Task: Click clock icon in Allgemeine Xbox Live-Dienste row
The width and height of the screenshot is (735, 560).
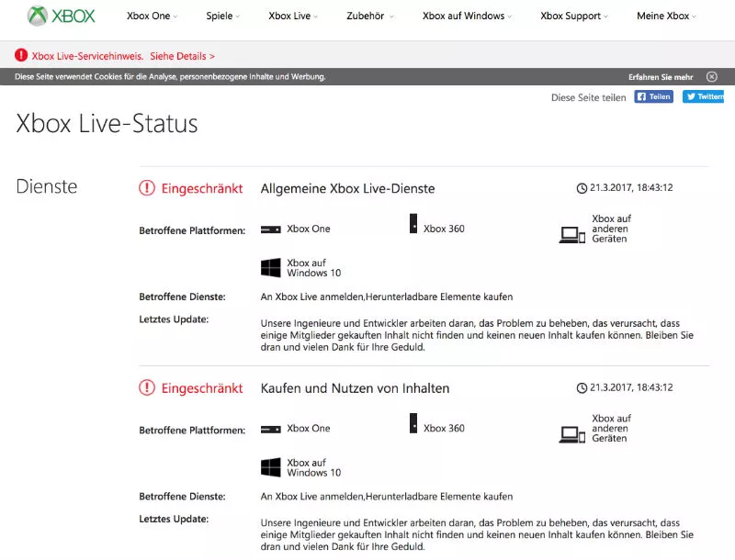Action: point(582,188)
